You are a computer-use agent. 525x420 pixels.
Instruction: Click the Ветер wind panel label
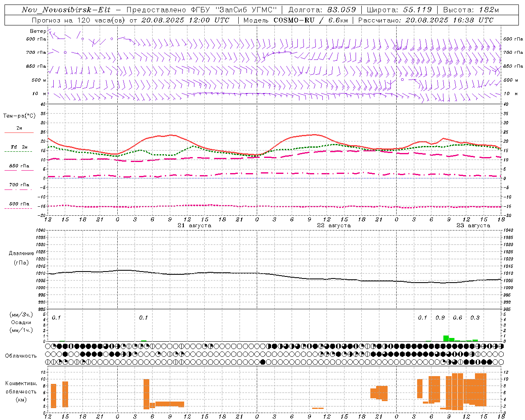coord(38,31)
